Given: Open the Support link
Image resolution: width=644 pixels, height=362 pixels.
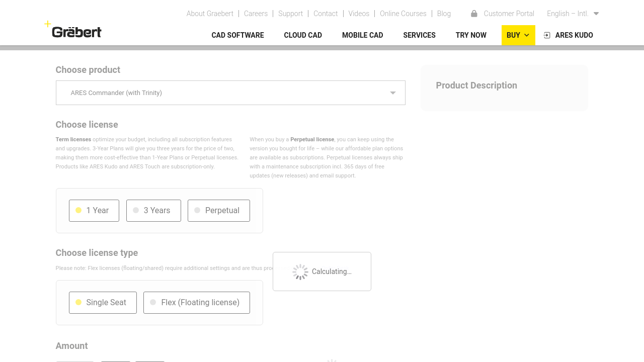Looking at the screenshot, I should [290, 14].
